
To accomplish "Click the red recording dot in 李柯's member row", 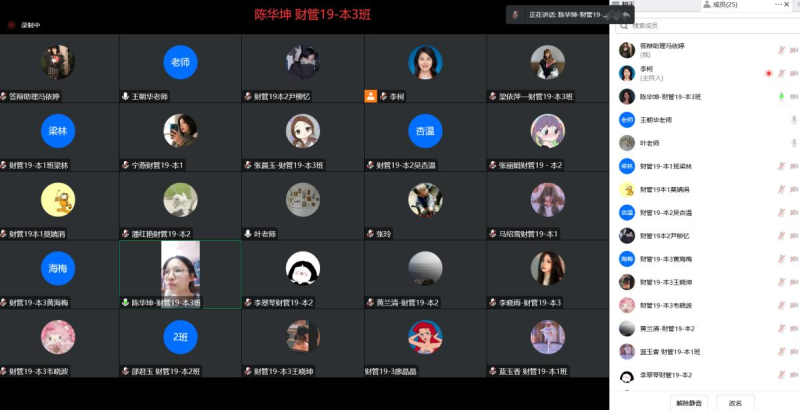I will tap(768, 73).
